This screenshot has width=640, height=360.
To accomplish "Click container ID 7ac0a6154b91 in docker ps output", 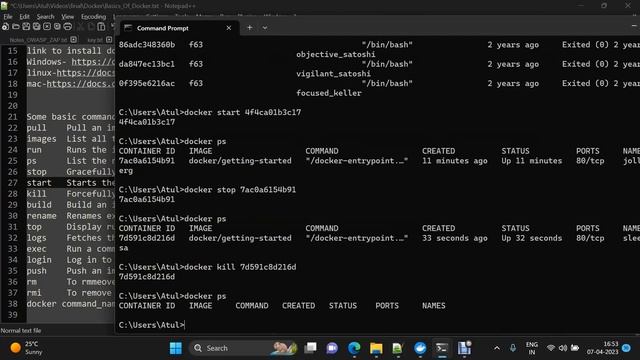I will pos(147,161).
